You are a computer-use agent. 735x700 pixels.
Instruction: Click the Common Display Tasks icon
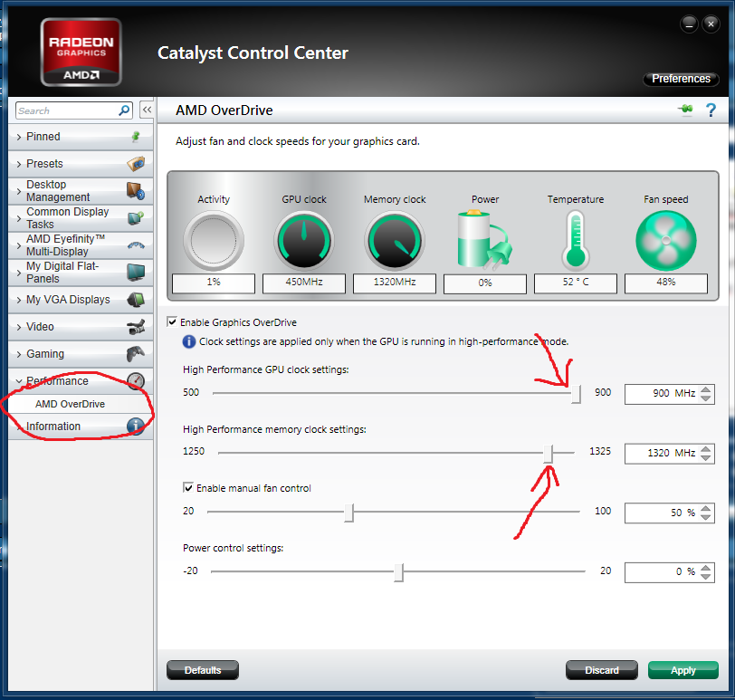pyautogui.click(x=136, y=218)
